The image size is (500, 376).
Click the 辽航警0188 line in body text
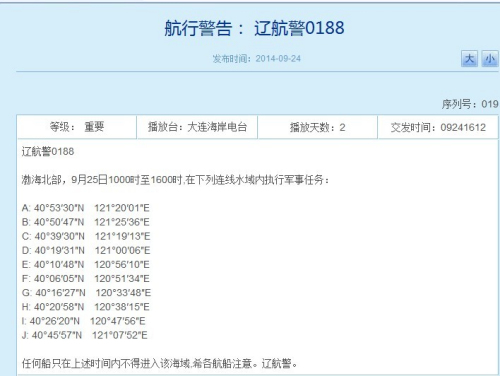click(x=48, y=152)
